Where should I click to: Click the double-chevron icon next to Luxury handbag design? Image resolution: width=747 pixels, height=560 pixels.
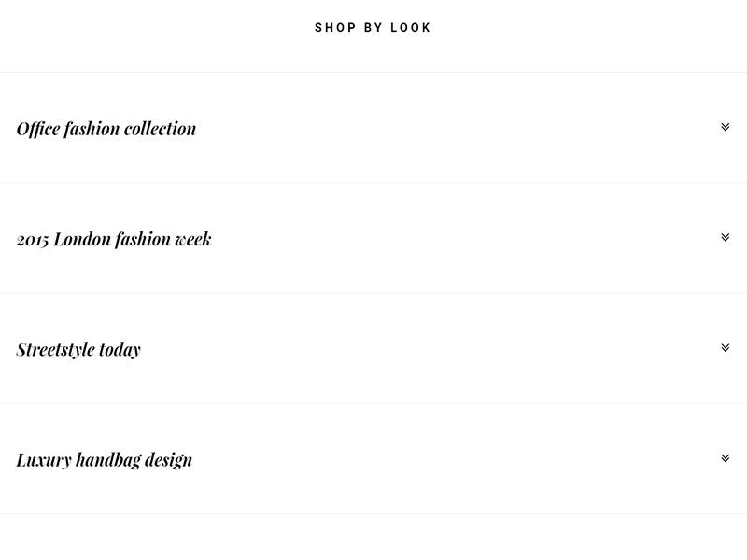point(725,458)
